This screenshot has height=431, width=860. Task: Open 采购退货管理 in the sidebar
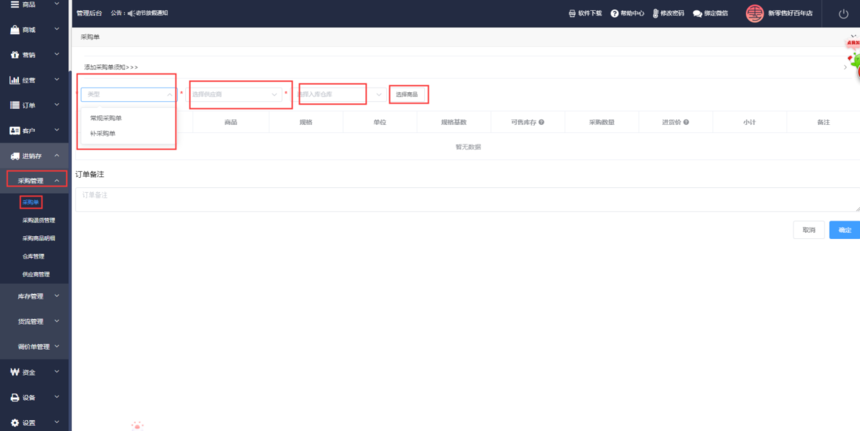(39, 220)
